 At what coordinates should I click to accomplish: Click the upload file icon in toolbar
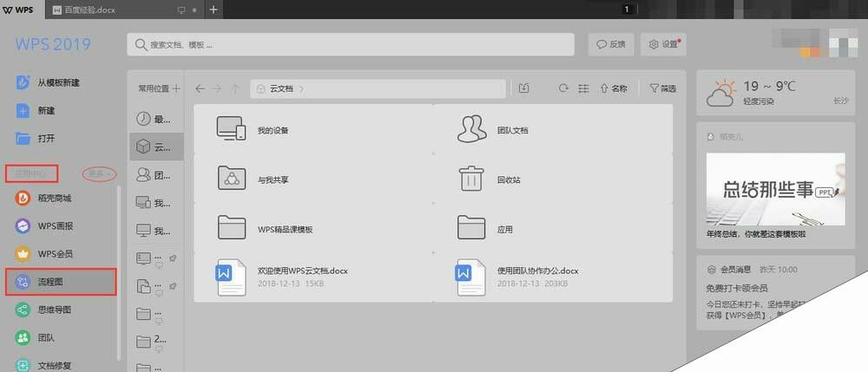click(523, 88)
